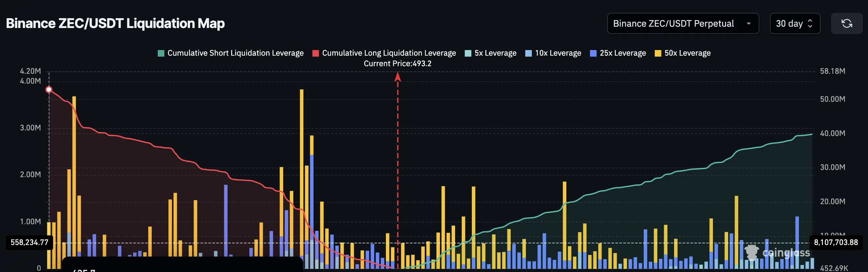The height and width of the screenshot is (272, 868).
Task: Click the 30.00M right axis label
Action: 833,167
